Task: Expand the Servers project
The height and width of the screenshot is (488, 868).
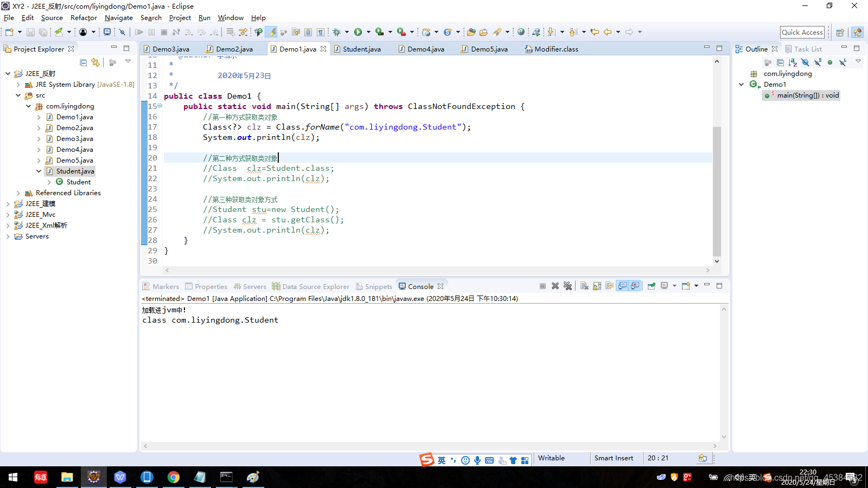Action: click(8, 236)
